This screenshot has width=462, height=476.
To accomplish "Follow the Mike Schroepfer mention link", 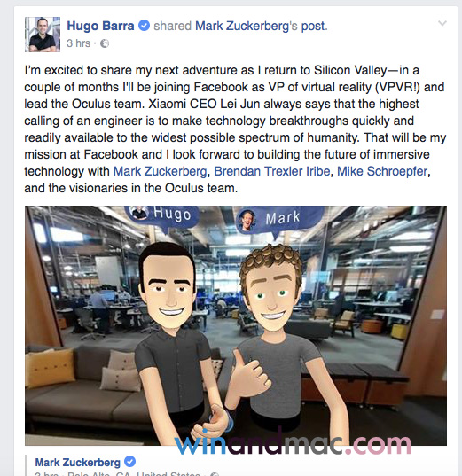I will (382, 171).
